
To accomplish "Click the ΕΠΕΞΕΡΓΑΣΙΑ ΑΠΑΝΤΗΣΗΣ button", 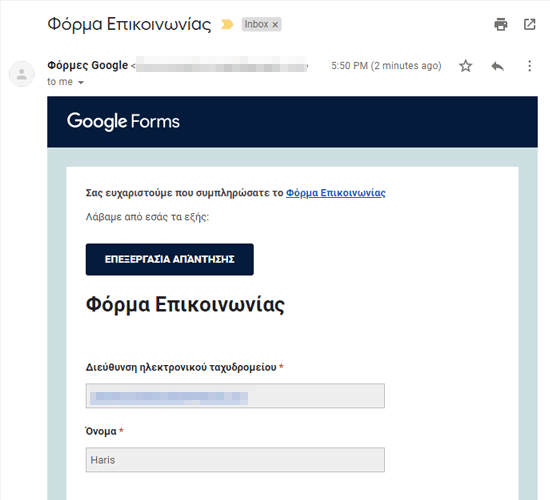I will [169, 259].
